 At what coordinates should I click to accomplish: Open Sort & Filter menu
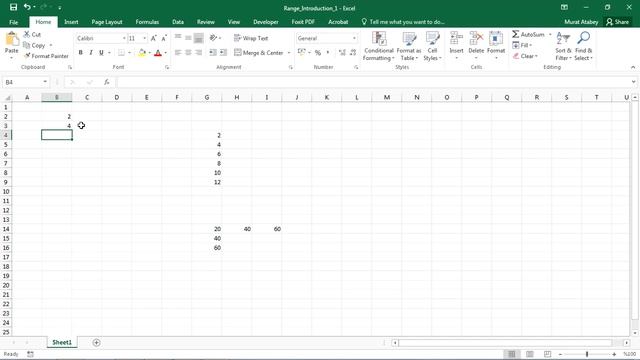(x=563, y=46)
